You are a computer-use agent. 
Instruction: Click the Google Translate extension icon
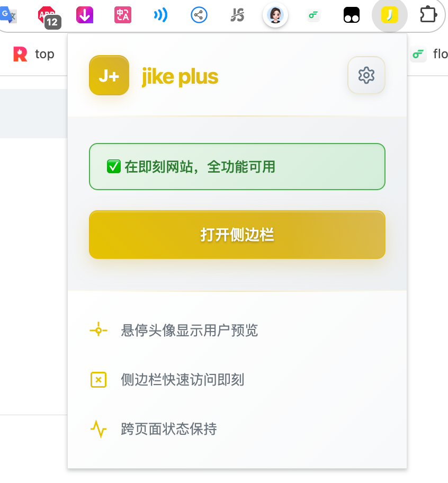pos(8,15)
